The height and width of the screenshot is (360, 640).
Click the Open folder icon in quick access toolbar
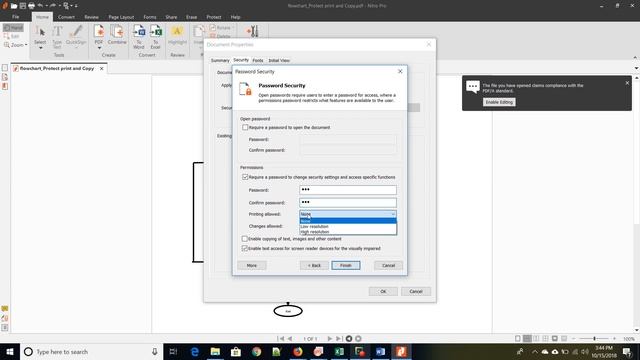coord(14,6)
